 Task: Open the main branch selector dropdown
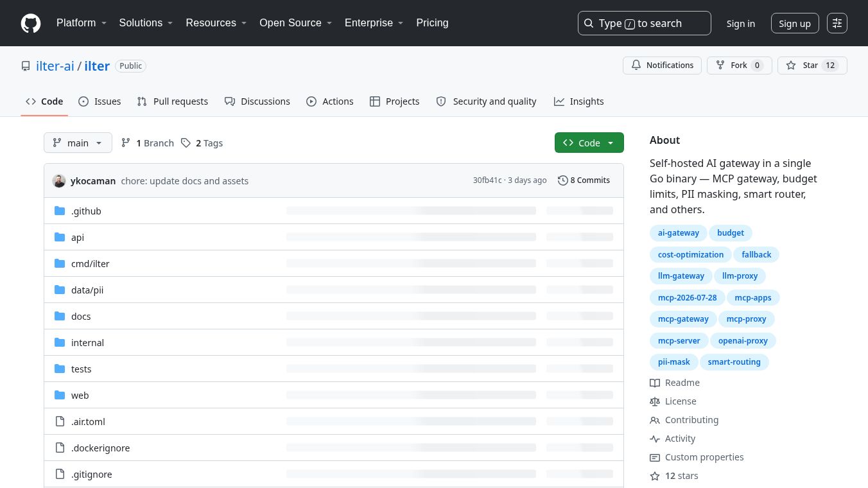pyautogui.click(x=78, y=143)
